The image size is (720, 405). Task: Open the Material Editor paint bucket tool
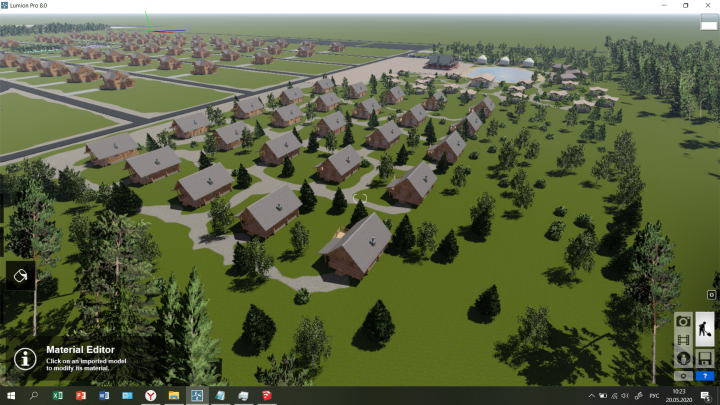(x=20, y=276)
